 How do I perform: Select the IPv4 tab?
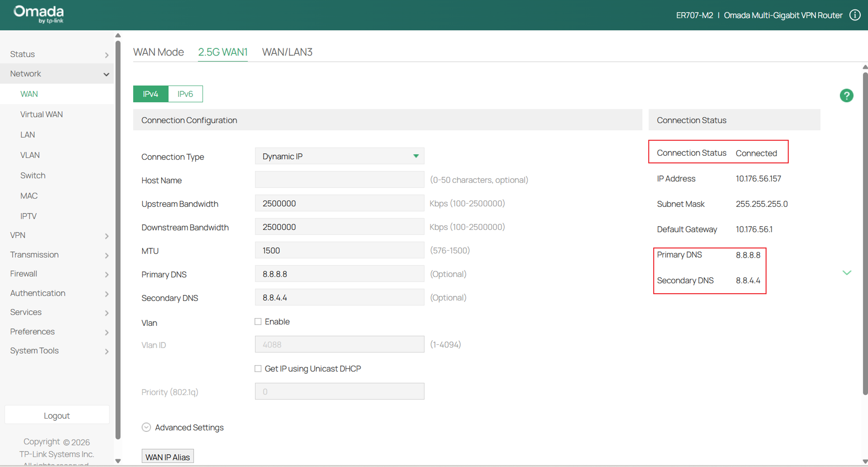(151, 94)
